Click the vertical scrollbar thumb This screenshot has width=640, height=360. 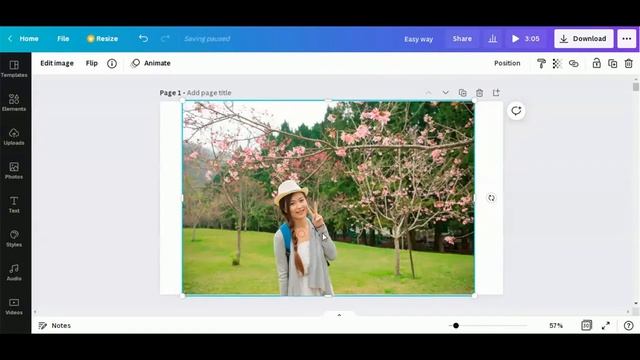636,87
